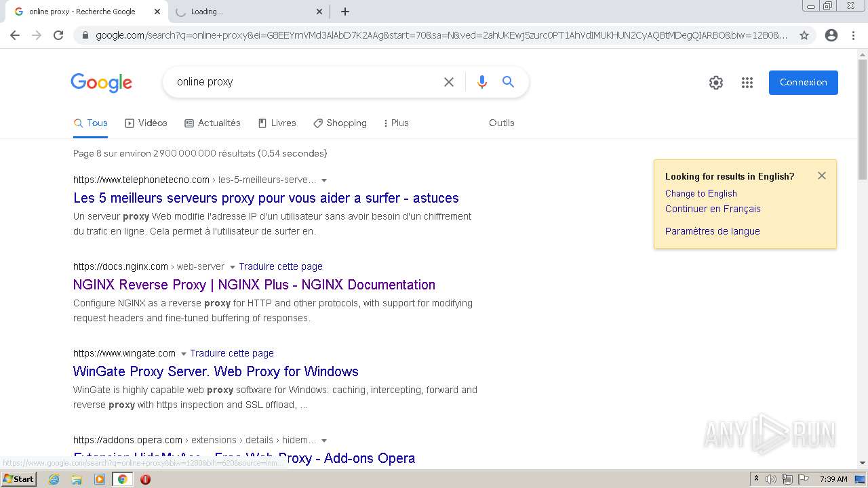Screen dimensions: 868x488
Task: Submit search with the magnifier icon
Action: point(508,82)
